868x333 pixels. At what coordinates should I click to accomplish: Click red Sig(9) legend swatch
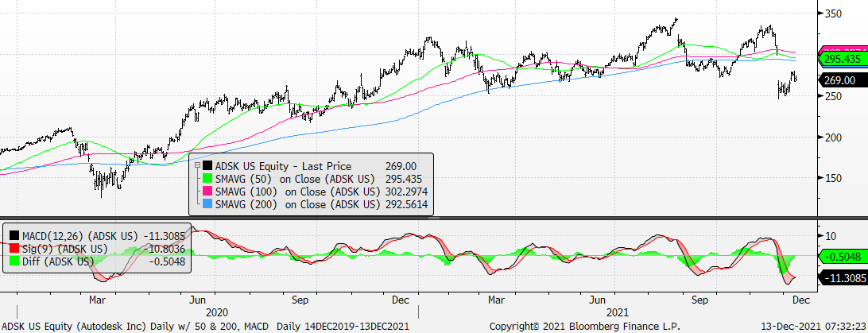pyautogui.click(x=13, y=250)
